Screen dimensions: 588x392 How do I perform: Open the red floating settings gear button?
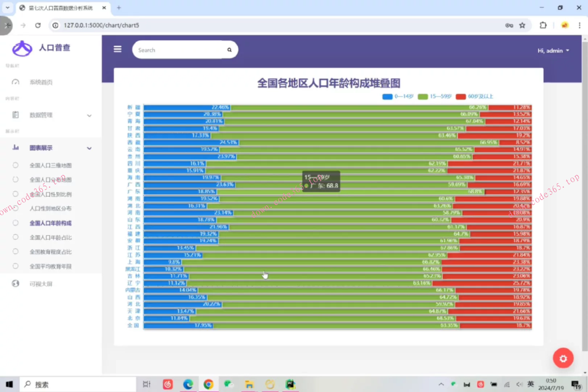[x=563, y=358]
